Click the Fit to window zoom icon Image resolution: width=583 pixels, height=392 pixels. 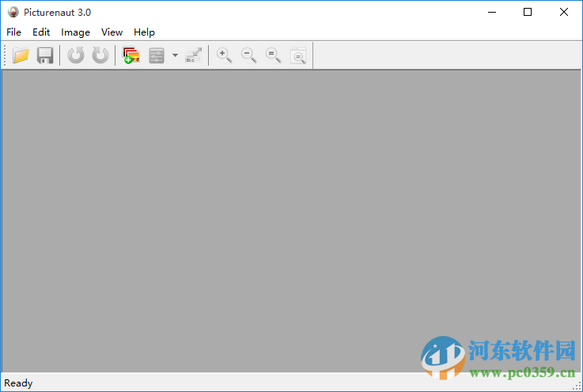click(298, 55)
